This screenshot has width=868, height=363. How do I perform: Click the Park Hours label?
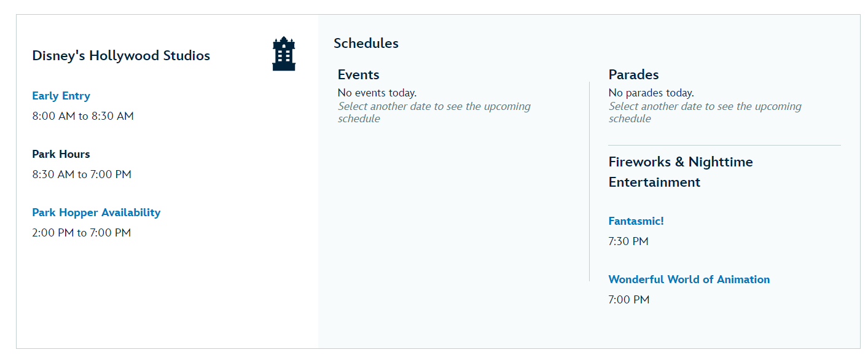[61, 154]
